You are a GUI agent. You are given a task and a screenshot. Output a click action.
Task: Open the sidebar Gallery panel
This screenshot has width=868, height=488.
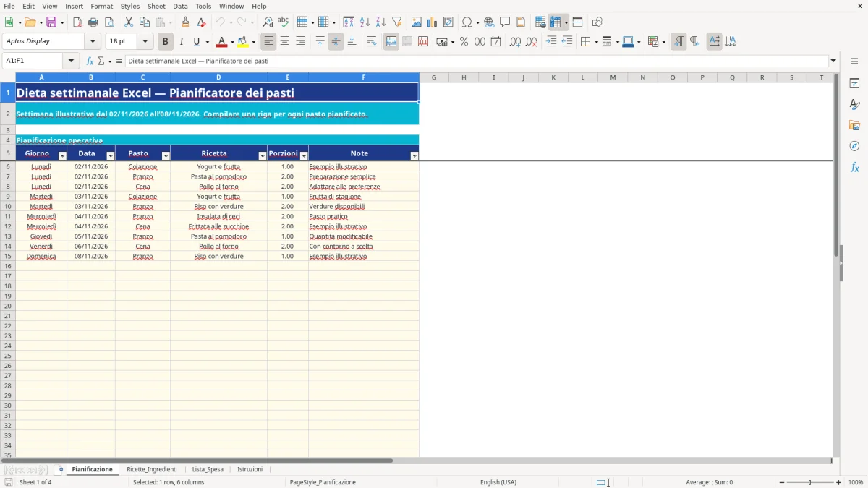point(854,125)
